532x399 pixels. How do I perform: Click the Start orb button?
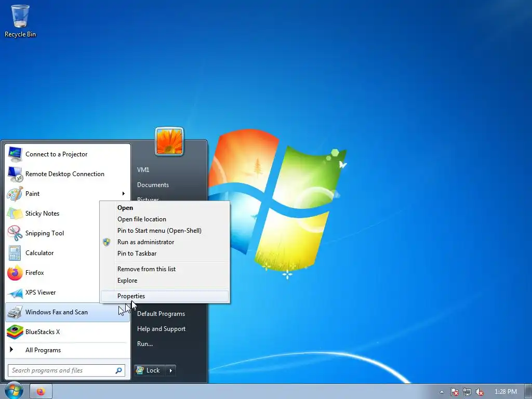[14, 391]
